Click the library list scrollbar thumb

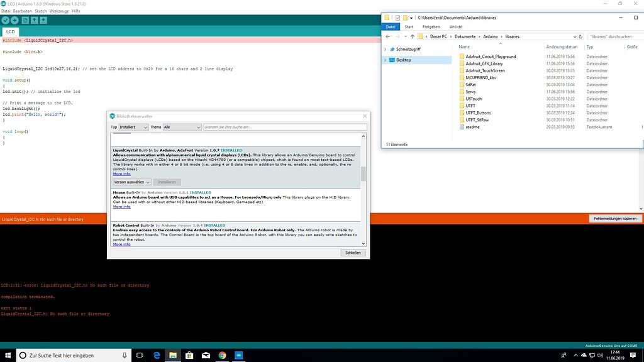[363, 173]
